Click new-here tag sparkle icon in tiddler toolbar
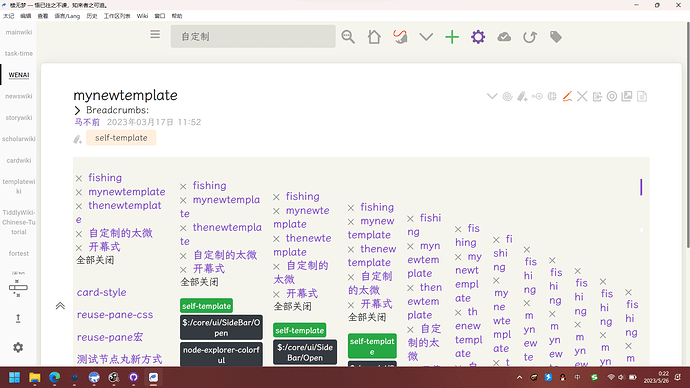 point(522,96)
